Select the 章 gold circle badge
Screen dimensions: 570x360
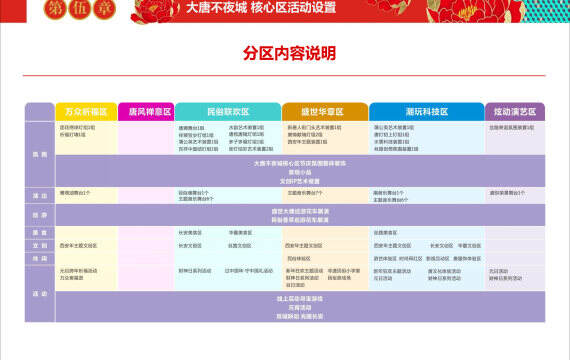[x=105, y=9]
